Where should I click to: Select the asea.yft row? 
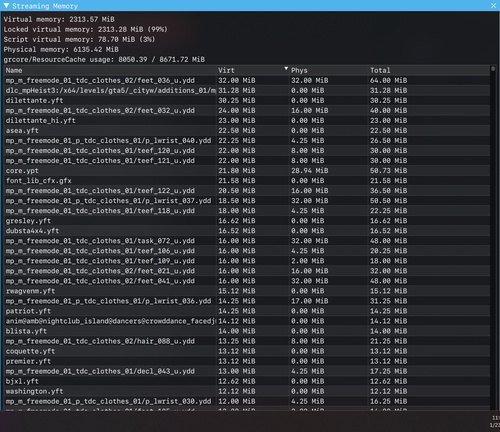click(247, 130)
